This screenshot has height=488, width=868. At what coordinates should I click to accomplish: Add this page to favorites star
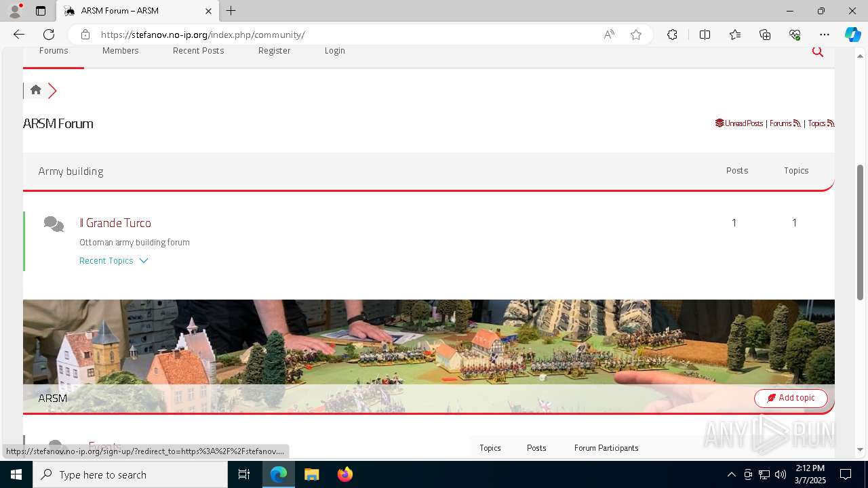tap(636, 35)
